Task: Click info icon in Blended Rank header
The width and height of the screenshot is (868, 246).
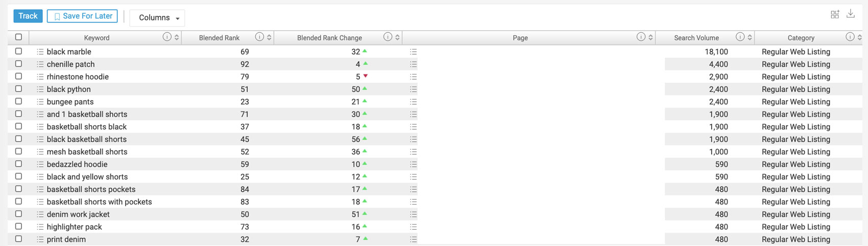Action: point(259,37)
